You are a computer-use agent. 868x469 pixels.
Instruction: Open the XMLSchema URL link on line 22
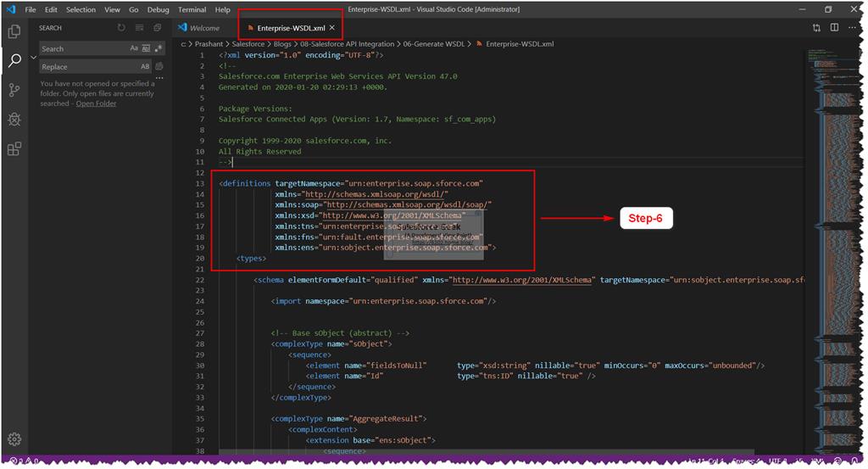(522, 280)
